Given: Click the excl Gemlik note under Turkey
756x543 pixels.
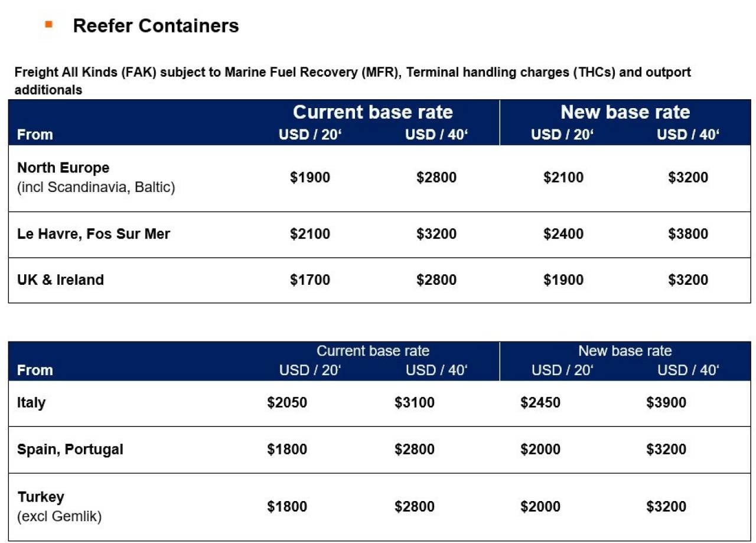Looking at the screenshot, I should pyautogui.click(x=60, y=516).
